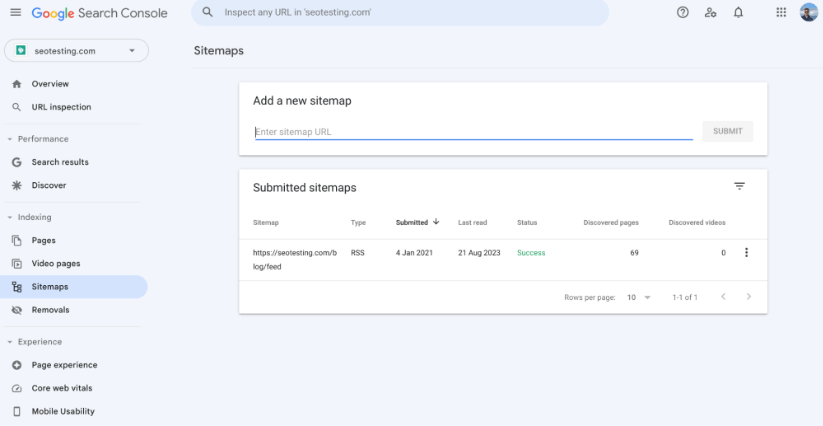The image size is (823, 426).
Task: Open the notifications bell
Action: (738, 13)
